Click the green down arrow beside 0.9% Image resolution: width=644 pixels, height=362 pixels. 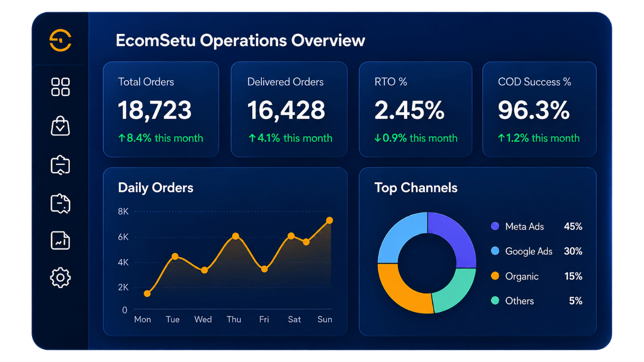(x=378, y=138)
